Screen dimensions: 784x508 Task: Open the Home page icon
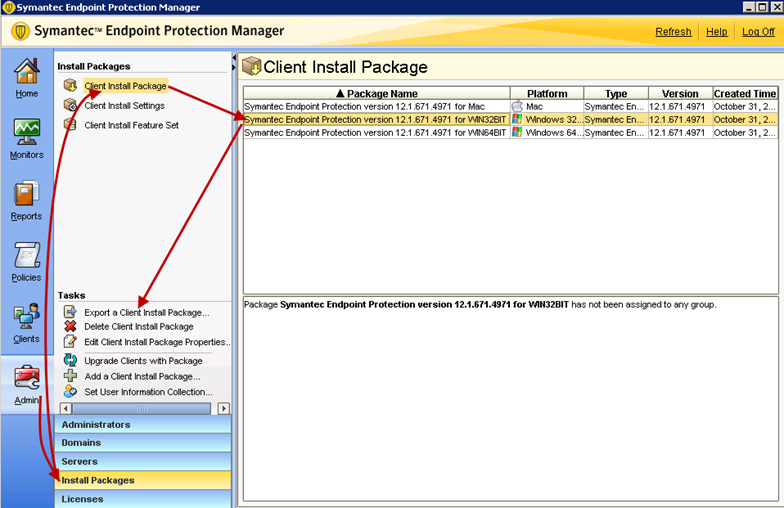26,73
